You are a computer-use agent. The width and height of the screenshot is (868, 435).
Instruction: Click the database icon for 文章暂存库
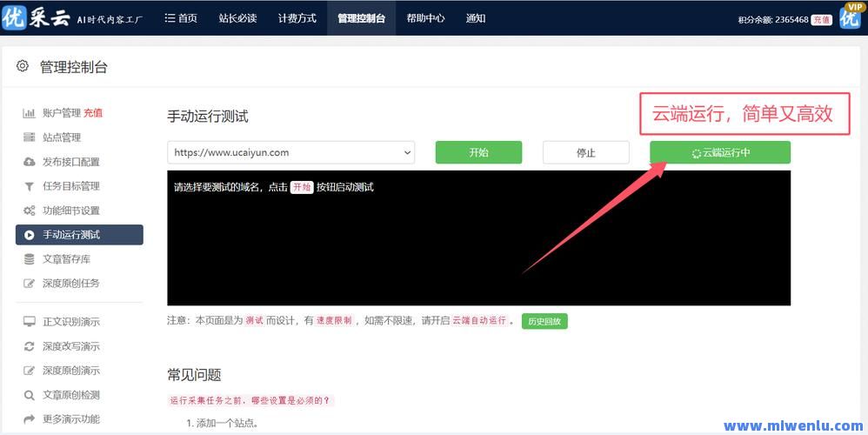[29, 259]
